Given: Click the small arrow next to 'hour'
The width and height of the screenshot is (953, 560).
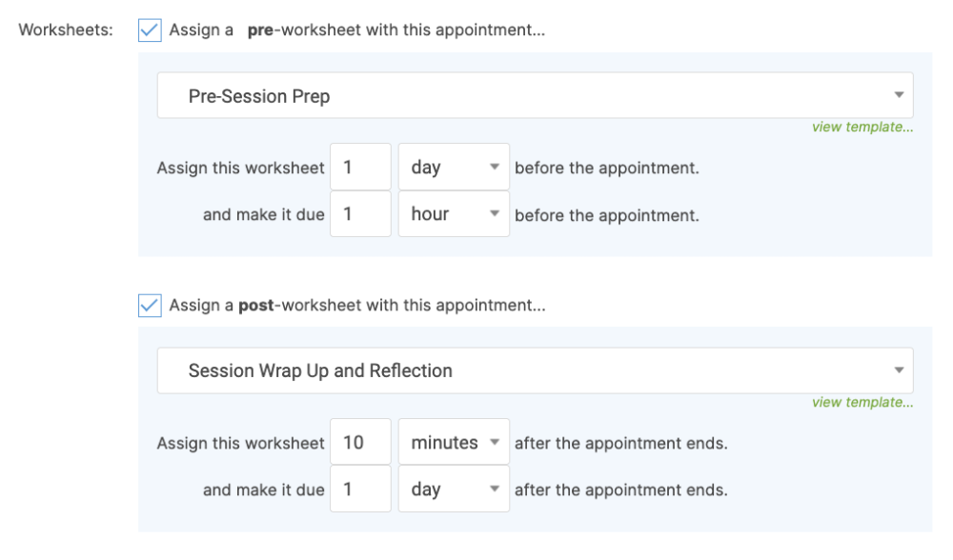Looking at the screenshot, I should point(494,214).
